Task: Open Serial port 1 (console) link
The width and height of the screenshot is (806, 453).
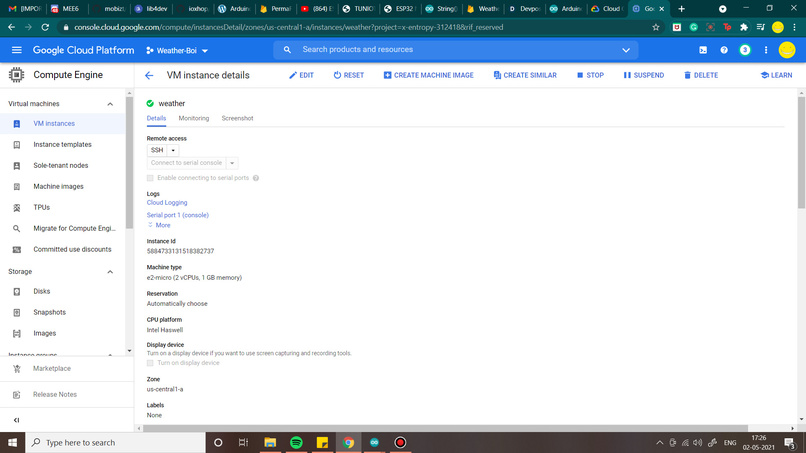Action: click(178, 215)
